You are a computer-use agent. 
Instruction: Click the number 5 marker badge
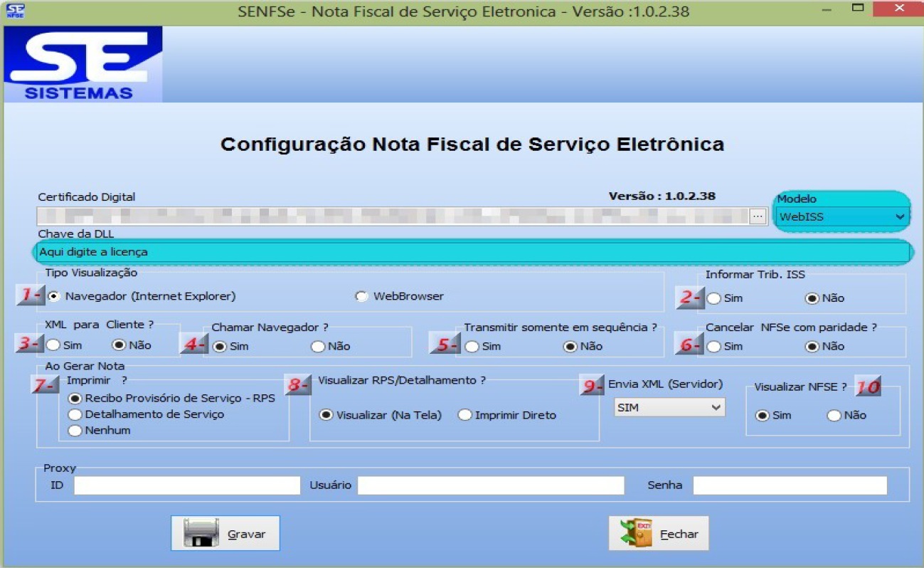pyautogui.click(x=445, y=345)
